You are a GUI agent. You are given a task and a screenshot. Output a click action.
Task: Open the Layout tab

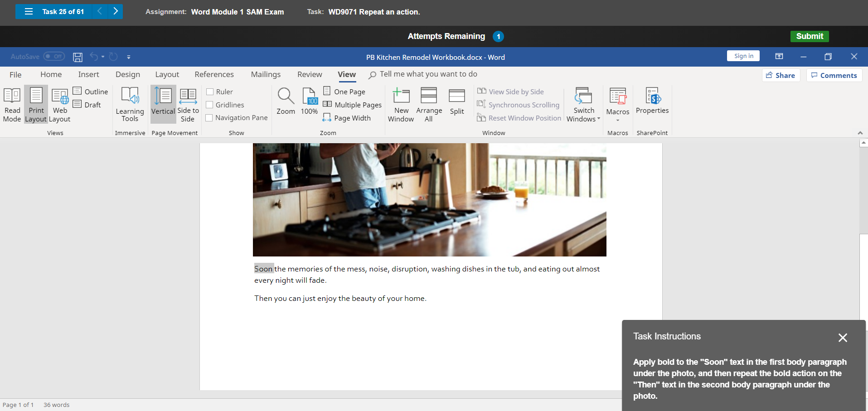167,74
